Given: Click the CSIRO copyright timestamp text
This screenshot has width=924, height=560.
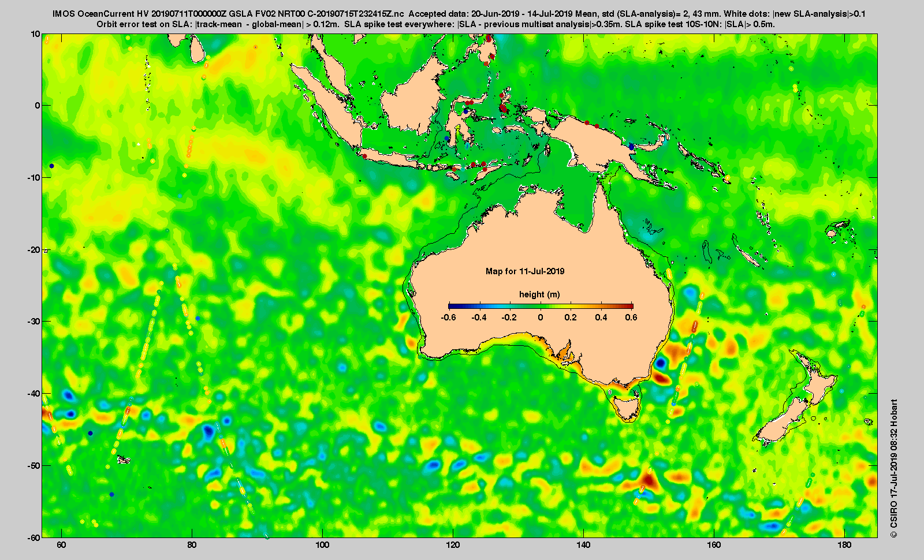Looking at the screenshot, I should click(894, 469).
